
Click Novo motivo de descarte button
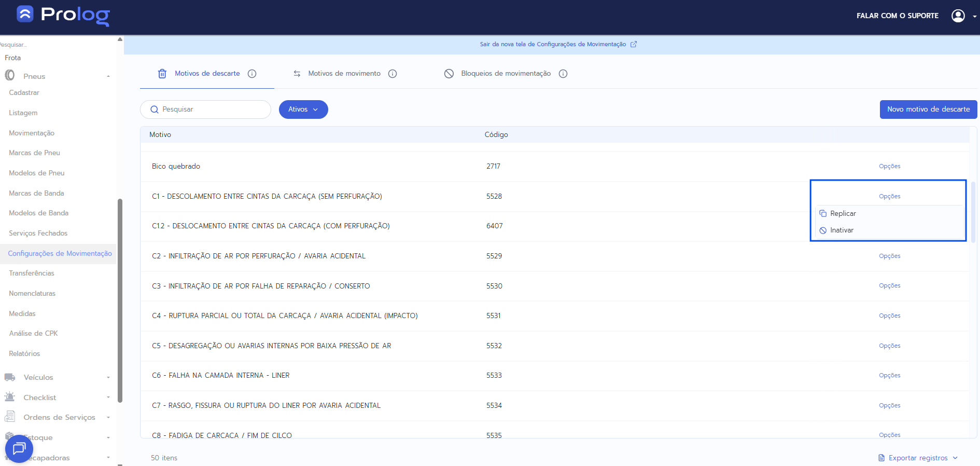[x=928, y=109]
